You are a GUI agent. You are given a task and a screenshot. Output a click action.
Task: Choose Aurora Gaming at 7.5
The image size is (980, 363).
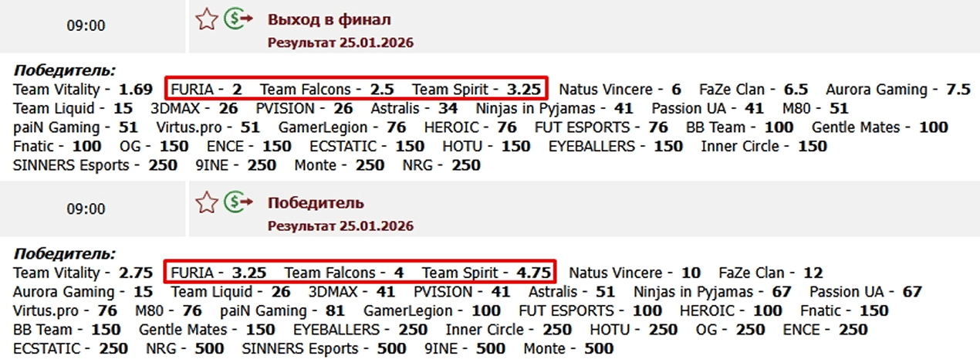pos(958,89)
